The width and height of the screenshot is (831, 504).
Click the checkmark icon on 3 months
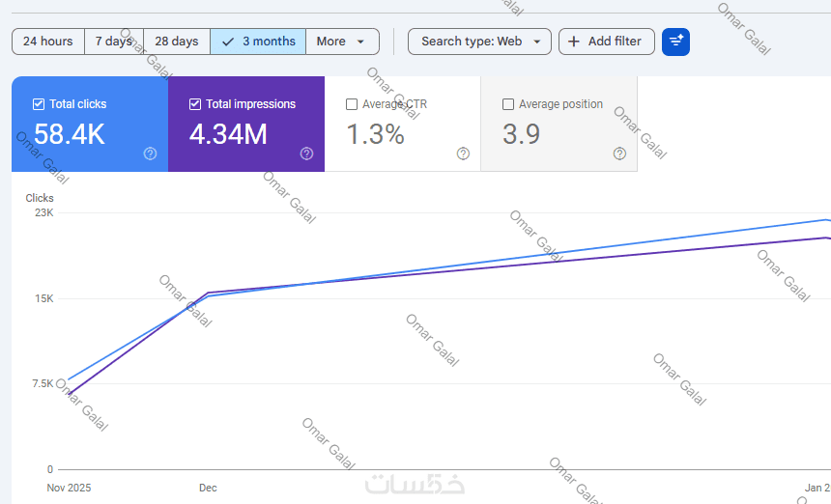(228, 42)
